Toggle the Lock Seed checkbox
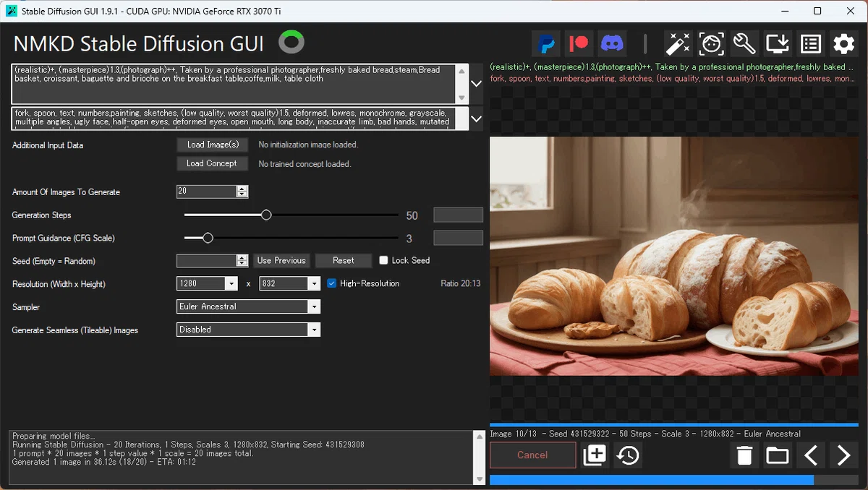Screen dimensions: 868x490 (384, 260)
